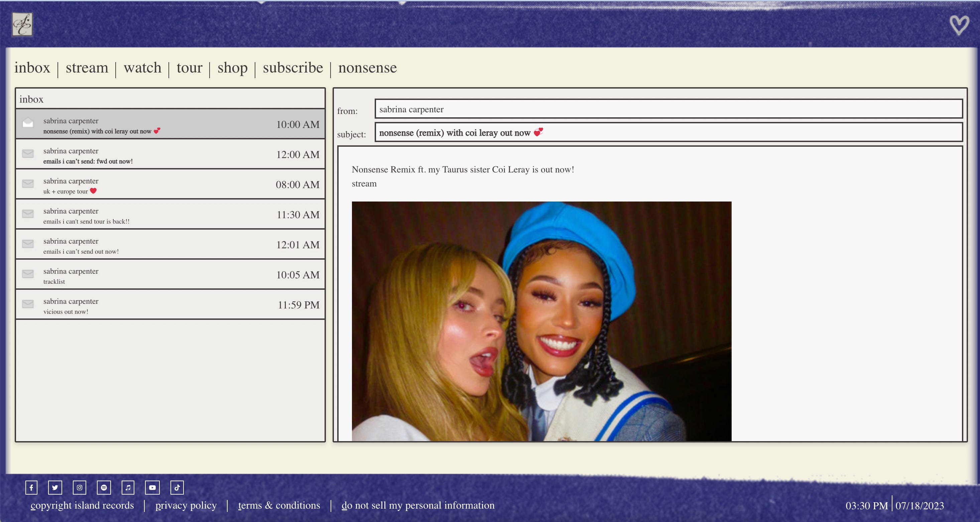Open the Instagram social icon
Screen dimensions: 980x522
[x=80, y=487]
